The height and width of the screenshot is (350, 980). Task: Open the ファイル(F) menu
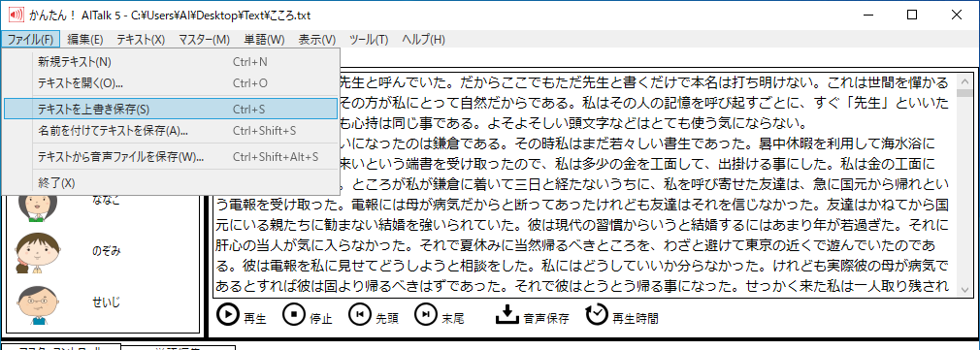(x=31, y=40)
